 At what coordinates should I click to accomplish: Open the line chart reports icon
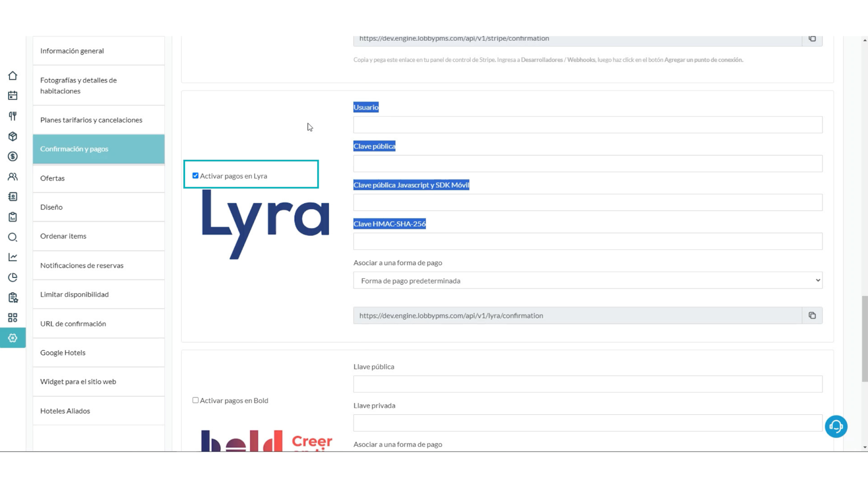pyautogui.click(x=12, y=257)
